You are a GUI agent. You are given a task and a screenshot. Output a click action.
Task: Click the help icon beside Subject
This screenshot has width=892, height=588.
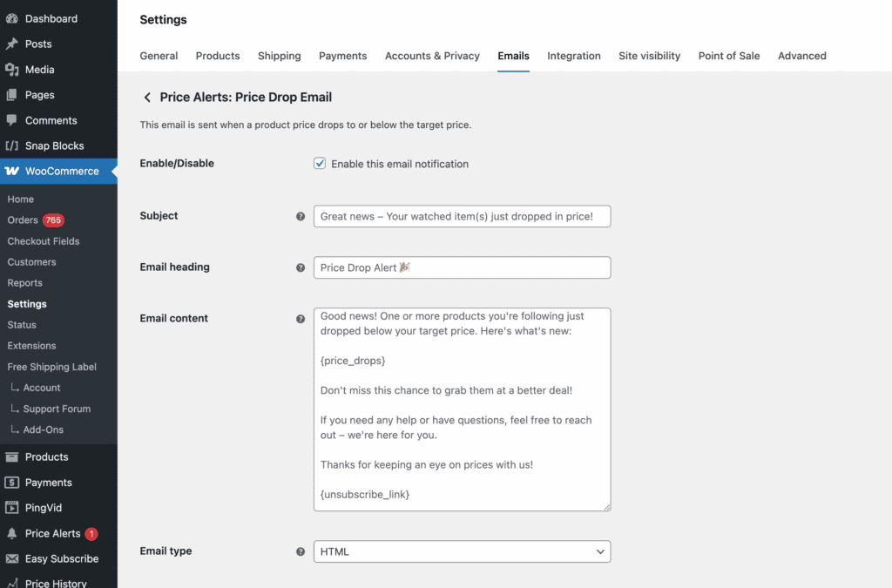click(301, 216)
